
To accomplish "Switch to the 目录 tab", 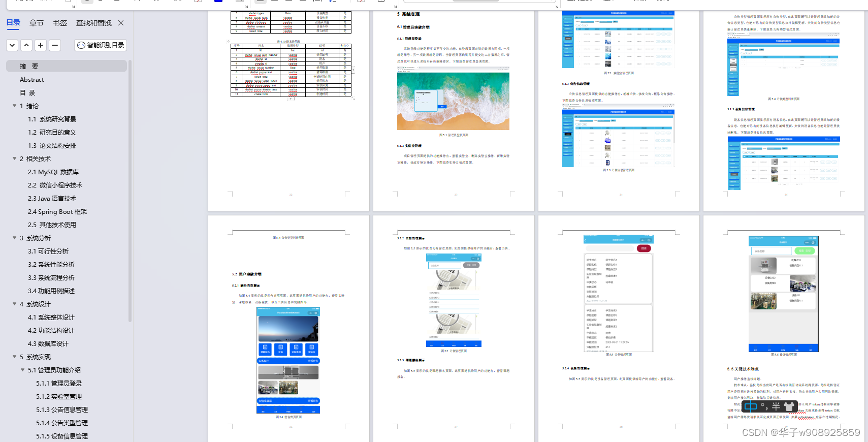I will pyautogui.click(x=14, y=23).
